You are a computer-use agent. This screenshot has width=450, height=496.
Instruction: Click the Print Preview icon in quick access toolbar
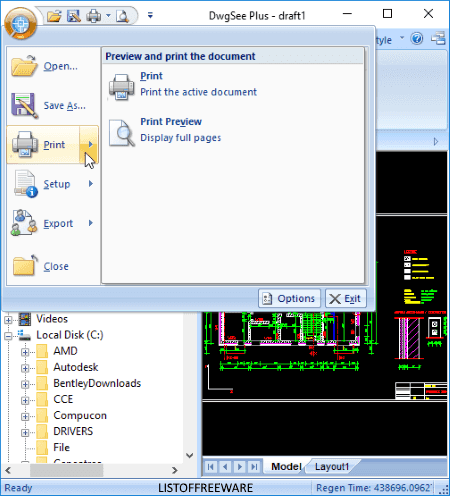tap(122, 16)
